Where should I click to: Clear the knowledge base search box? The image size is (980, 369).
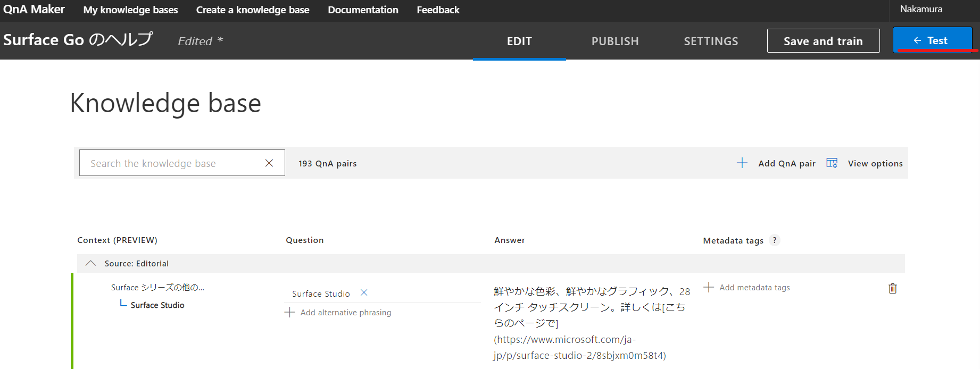click(269, 163)
